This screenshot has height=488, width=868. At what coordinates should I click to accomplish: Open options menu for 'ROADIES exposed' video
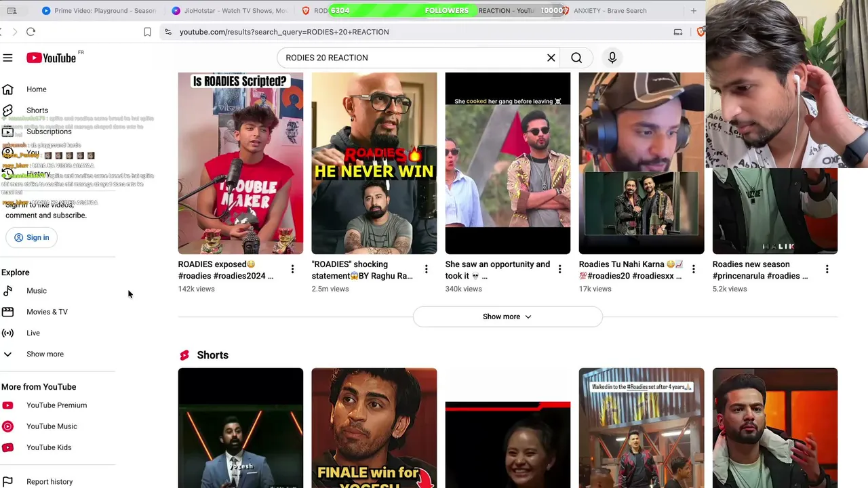click(292, 269)
